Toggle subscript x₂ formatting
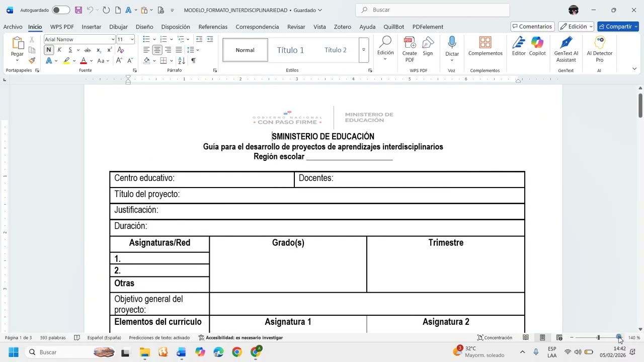 pos(99,50)
